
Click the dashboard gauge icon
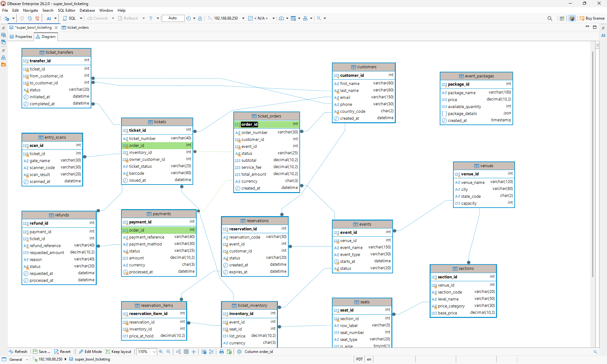(x=281, y=18)
